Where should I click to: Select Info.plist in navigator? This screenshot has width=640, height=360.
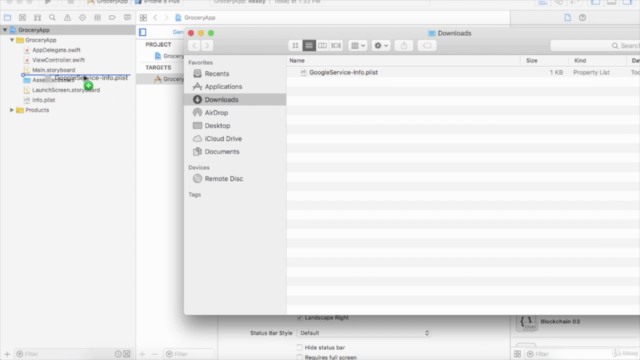pyautogui.click(x=43, y=100)
